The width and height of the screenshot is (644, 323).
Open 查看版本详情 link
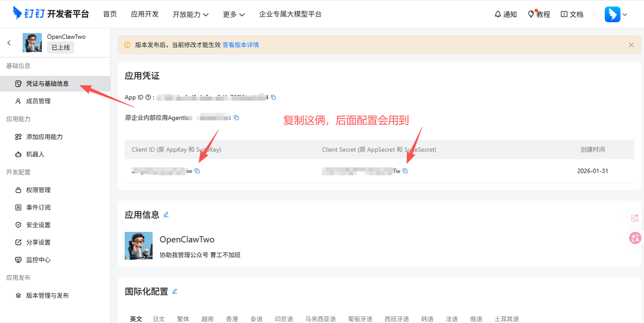click(240, 45)
